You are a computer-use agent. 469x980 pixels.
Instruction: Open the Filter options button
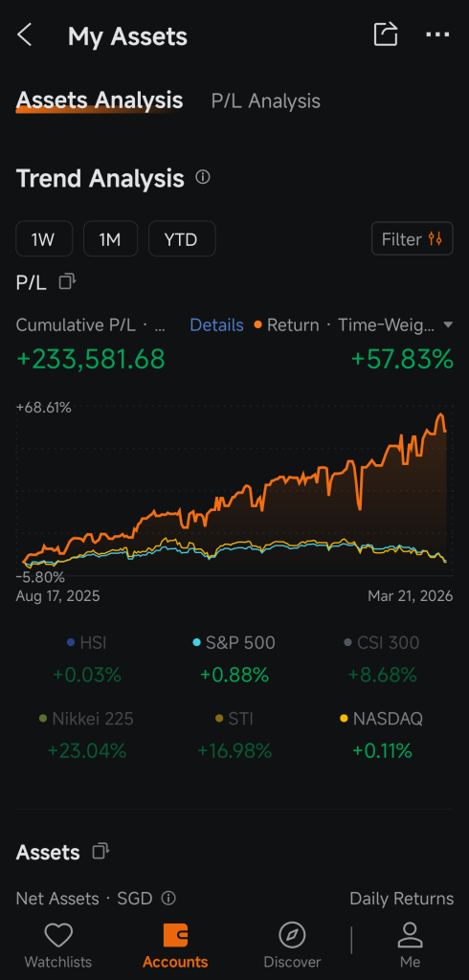click(413, 238)
